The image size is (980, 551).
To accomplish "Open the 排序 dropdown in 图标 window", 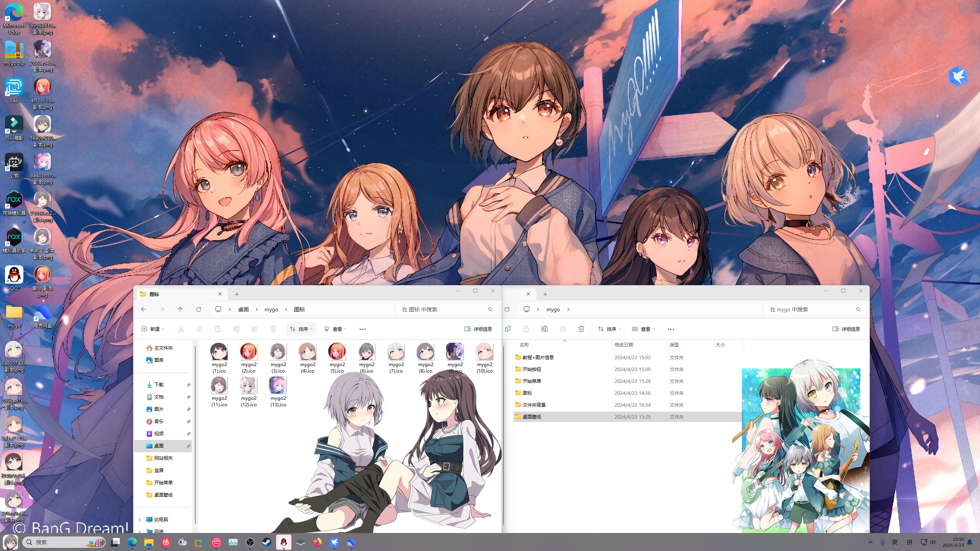I will pyautogui.click(x=301, y=329).
